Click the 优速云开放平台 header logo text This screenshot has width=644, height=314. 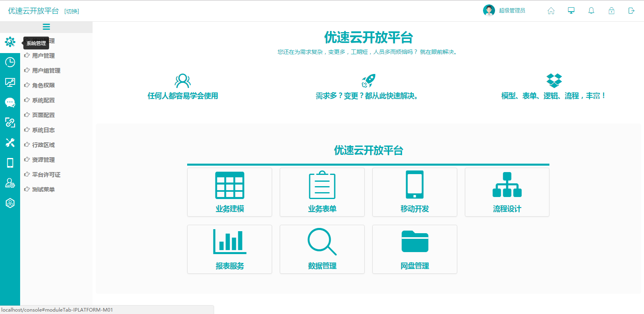tap(33, 11)
